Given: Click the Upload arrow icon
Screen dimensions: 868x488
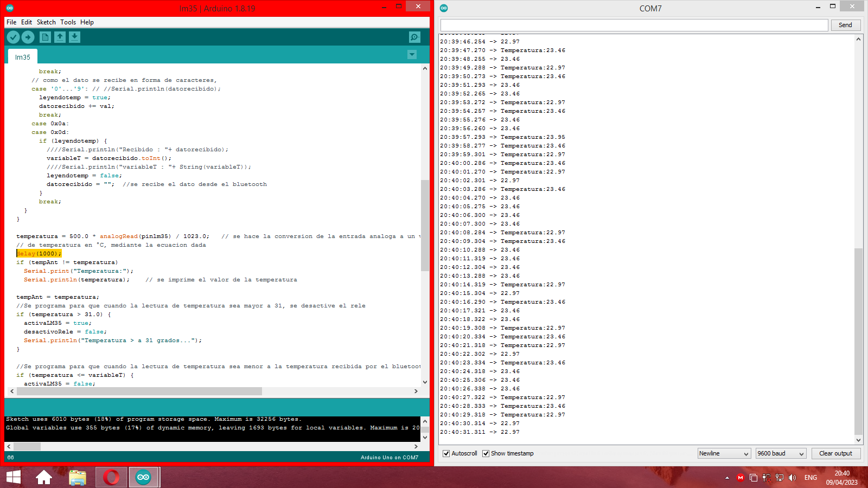Looking at the screenshot, I should (28, 37).
